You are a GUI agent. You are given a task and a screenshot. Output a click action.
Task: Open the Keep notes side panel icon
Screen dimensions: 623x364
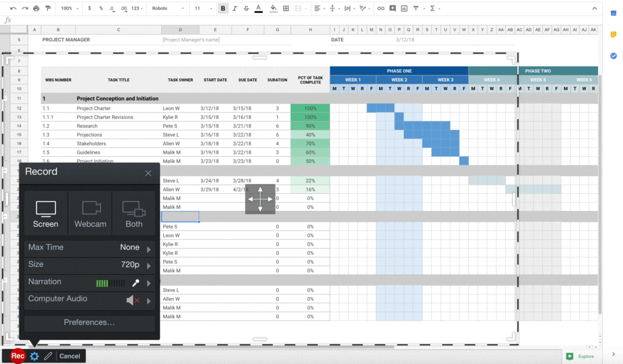(x=613, y=35)
